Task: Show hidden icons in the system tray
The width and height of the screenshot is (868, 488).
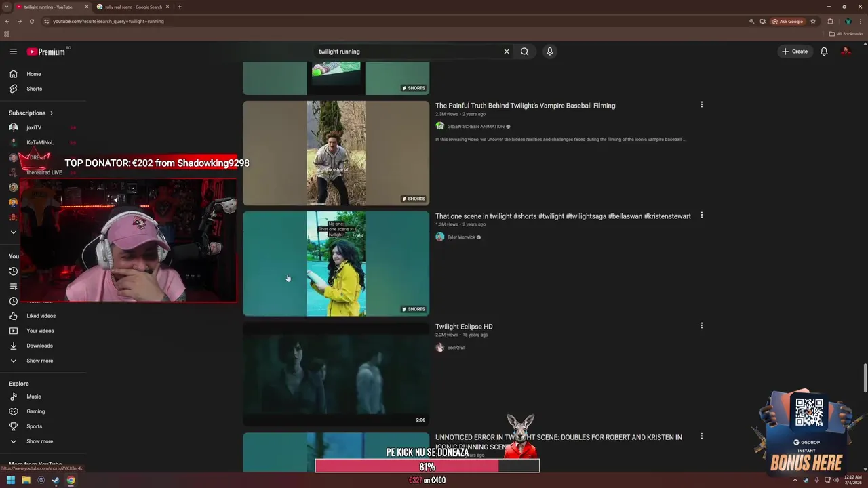Action: click(795, 480)
